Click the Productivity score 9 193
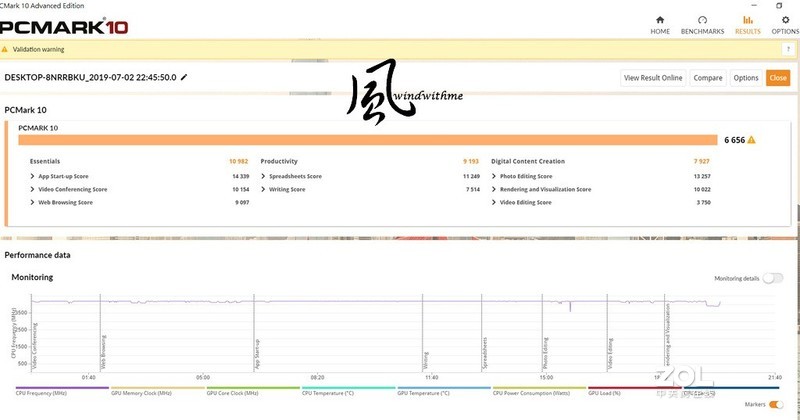The height and width of the screenshot is (420, 800). pyautogui.click(x=471, y=161)
